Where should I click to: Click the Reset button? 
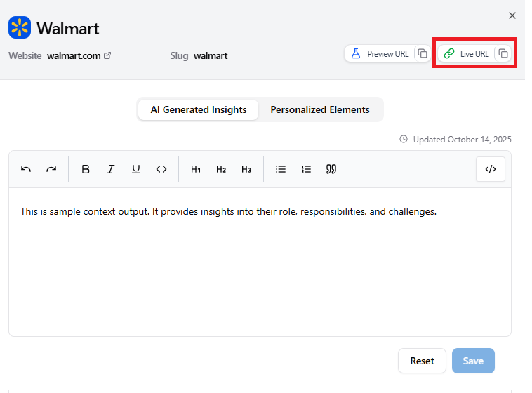tap(422, 361)
